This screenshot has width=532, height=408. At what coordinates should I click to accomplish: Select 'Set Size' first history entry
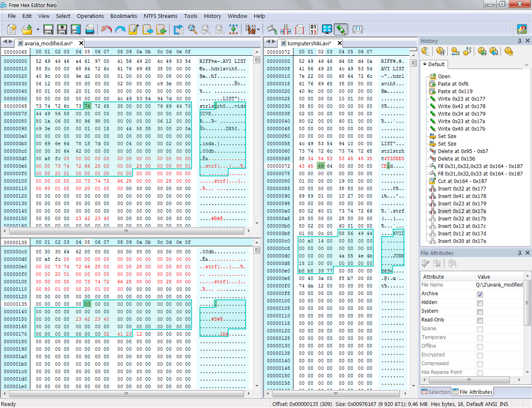[x=447, y=136]
